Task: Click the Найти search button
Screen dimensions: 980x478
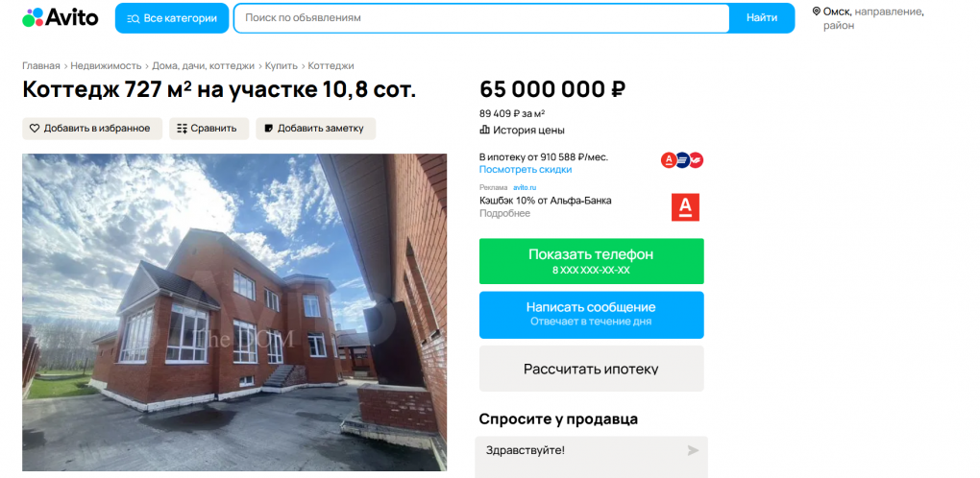Action: pyautogui.click(x=762, y=18)
